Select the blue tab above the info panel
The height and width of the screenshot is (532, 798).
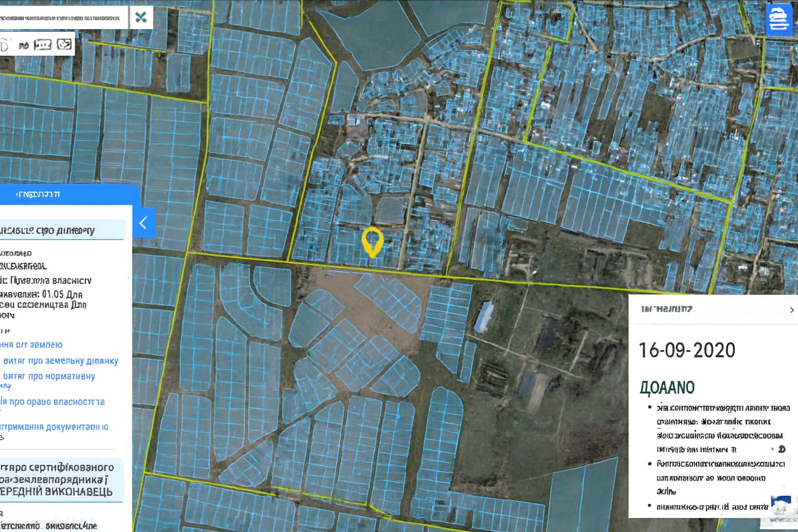[x=70, y=194]
